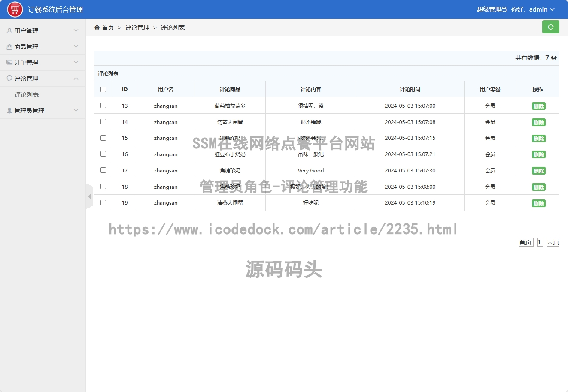Open the 管理员管理 sidebar menu
The width and height of the screenshot is (568, 392).
pyautogui.click(x=43, y=111)
